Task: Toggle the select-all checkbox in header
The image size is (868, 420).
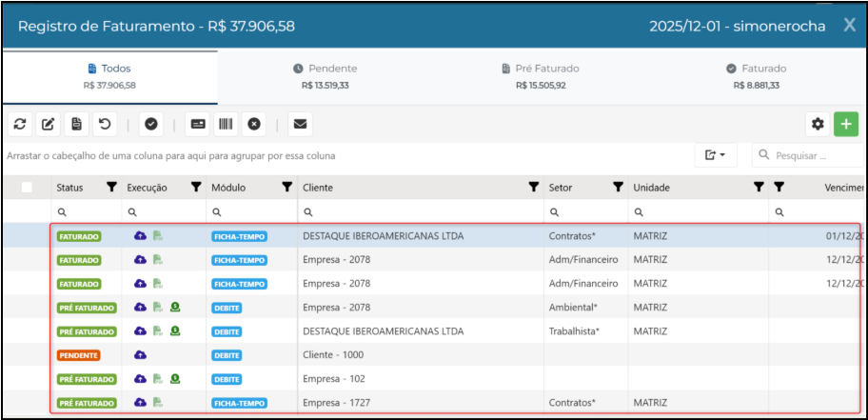Action: point(27,188)
